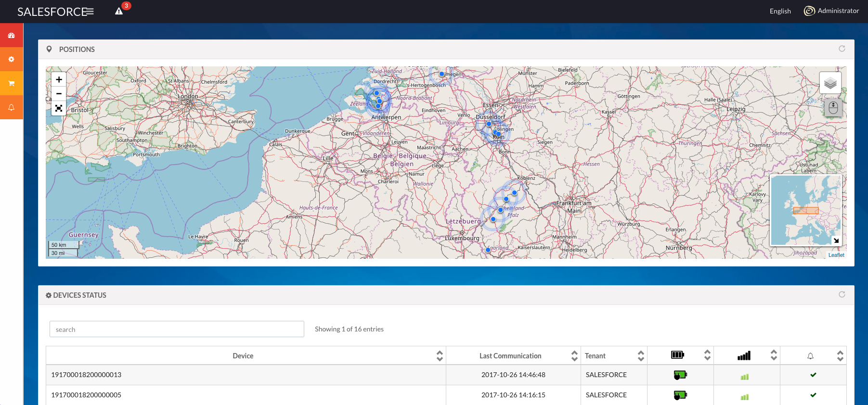Image resolution: width=868 pixels, height=405 pixels.
Task: Collapse the minimap with the arrow toggle
Action: coord(836,240)
